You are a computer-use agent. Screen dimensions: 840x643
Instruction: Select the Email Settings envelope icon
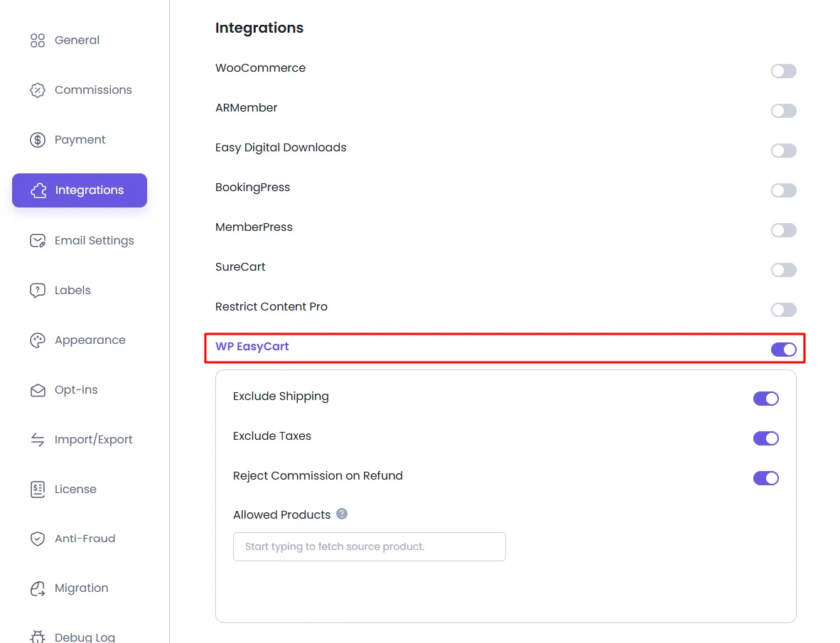(x=37, y=241)
